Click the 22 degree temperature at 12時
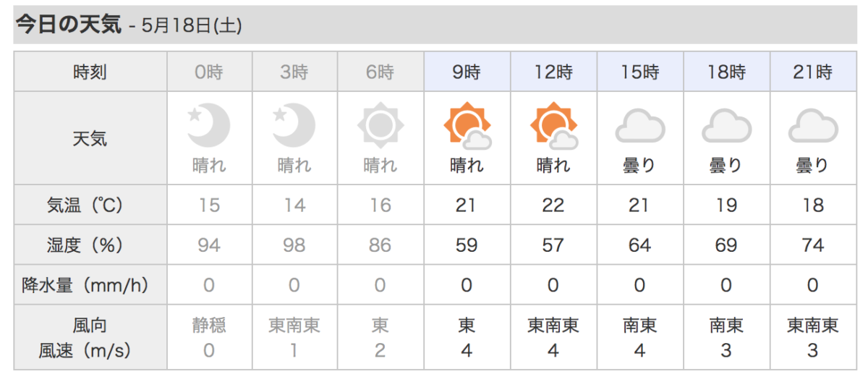868x377 pixels. [x=553, y=205]
